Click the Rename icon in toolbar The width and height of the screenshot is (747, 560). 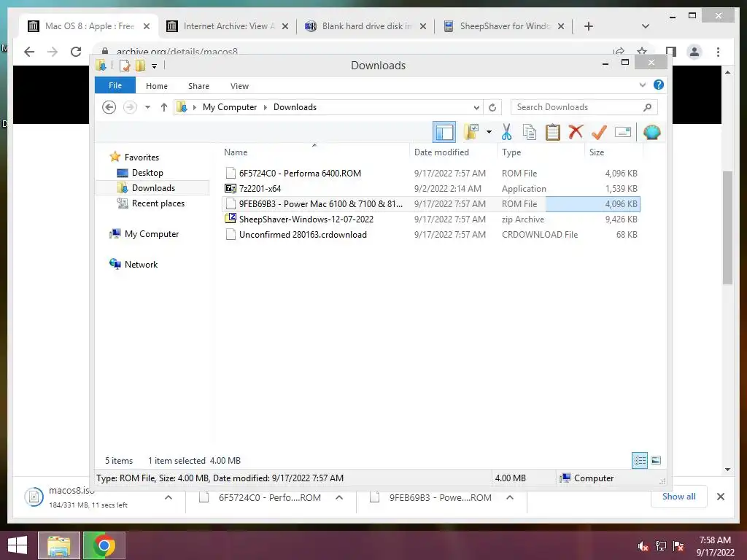click(623, 132)
